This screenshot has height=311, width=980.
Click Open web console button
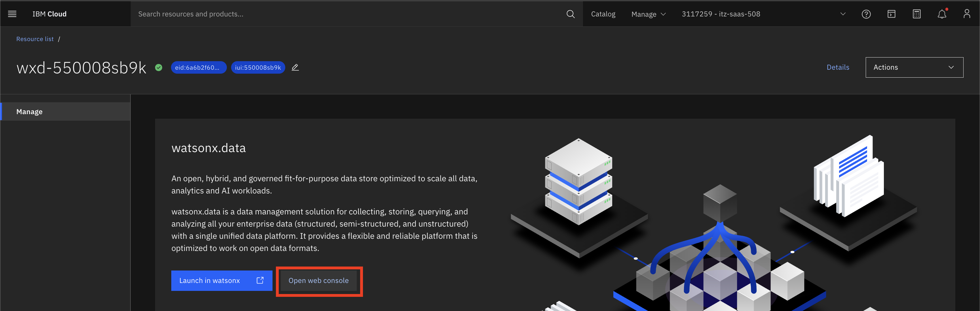[318, 281]
